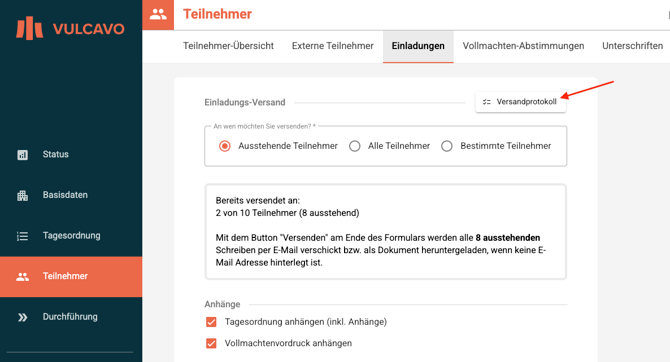Click the 'Vollmachtenvordruck anhängen' label

tap(288, 343)
